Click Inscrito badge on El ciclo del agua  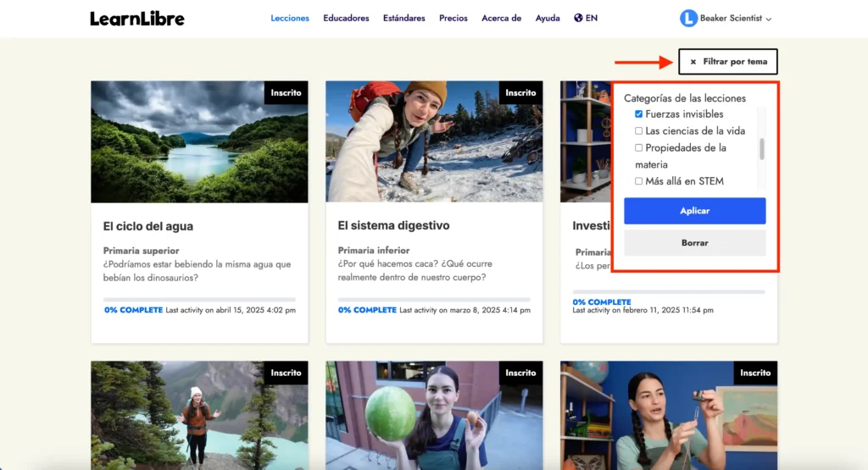point(287,93)
